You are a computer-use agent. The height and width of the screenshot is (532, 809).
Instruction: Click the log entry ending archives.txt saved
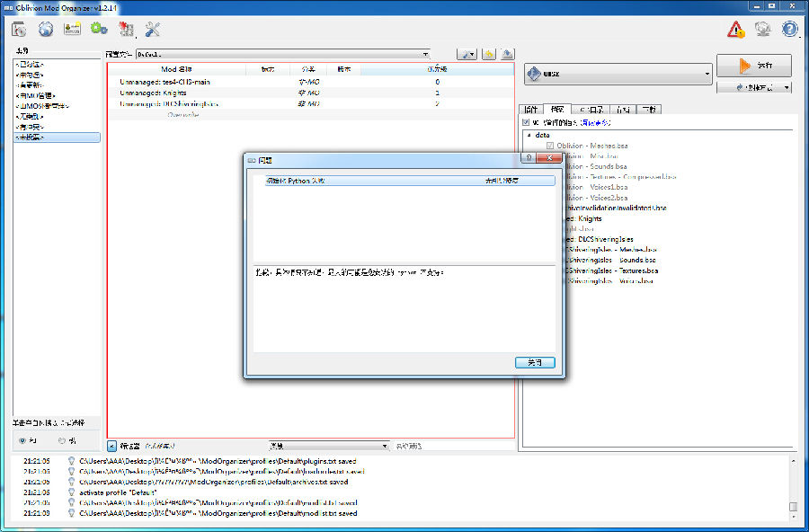214,482
